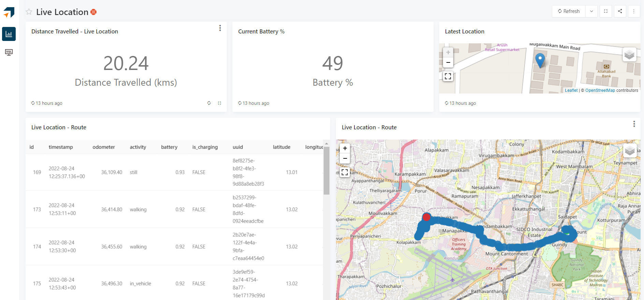Expand Distance Travelled widget to fullscreen
This screenshot has width=644, height=300.
pos(220,103)
